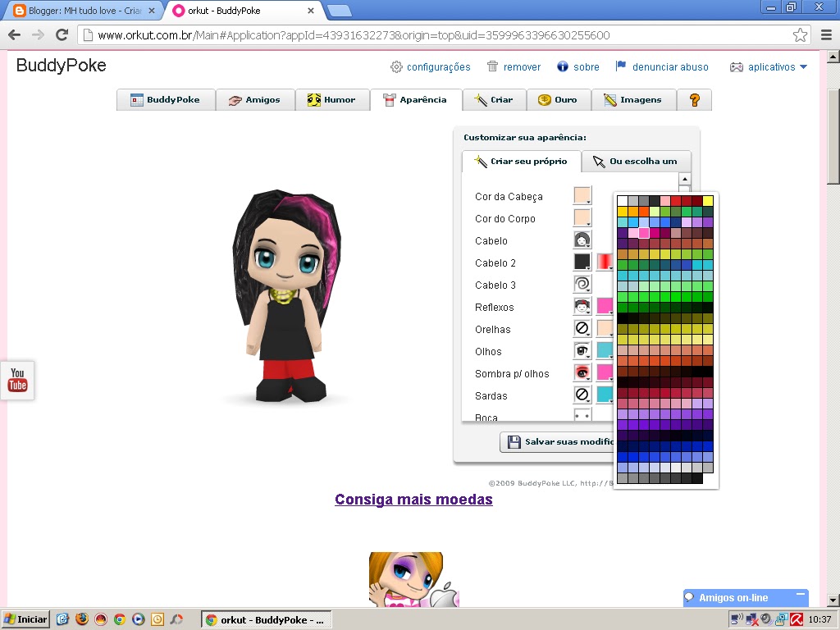Open the Cabelo hairstyle picker
The height and width of the screenshot is (630, 840).
[582, 239]
